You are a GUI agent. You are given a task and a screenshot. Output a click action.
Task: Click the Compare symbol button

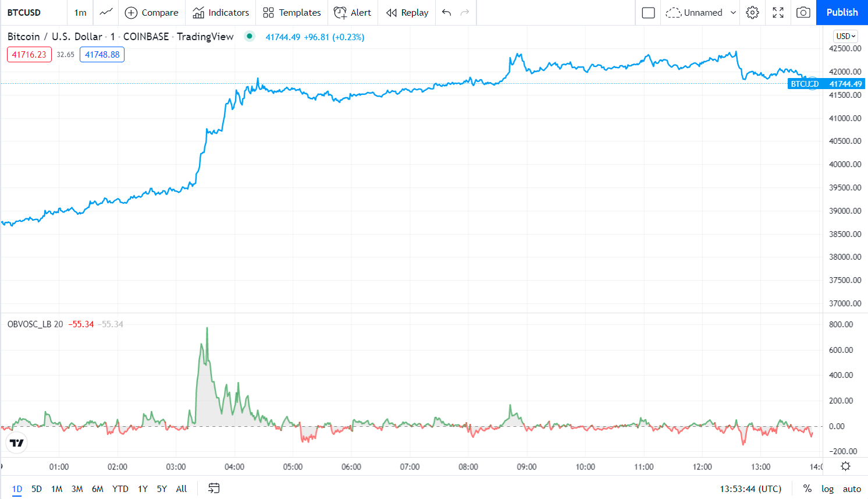tap(152, 13)
